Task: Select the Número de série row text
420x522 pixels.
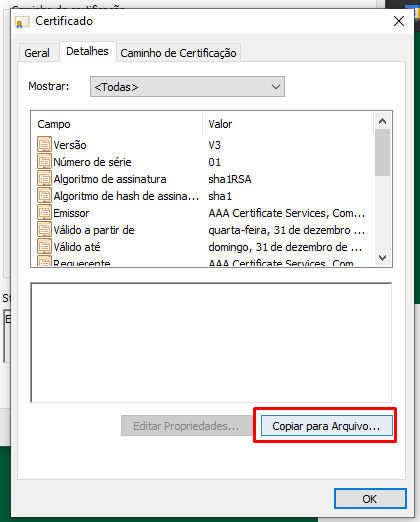Action: 92,162
